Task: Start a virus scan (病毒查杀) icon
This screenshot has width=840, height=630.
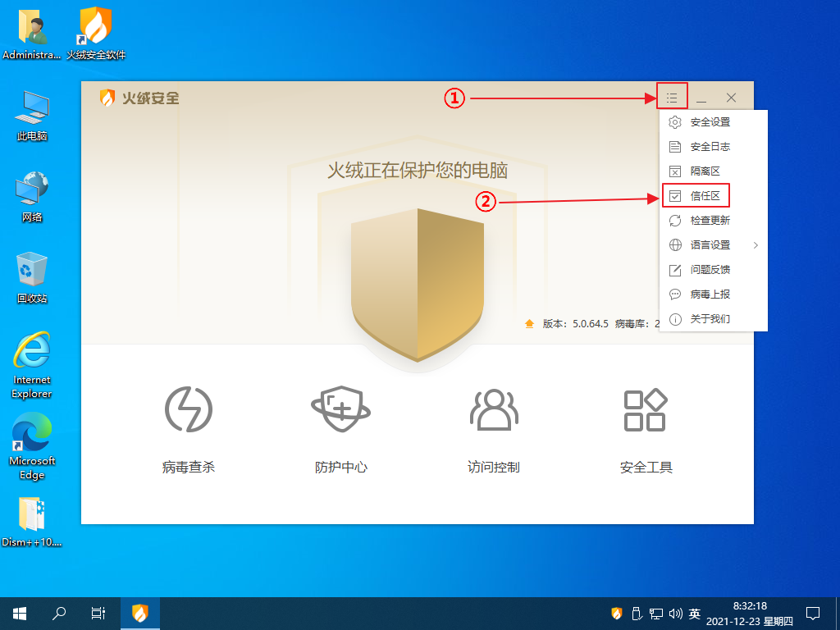Action: pyautogui.click(x=189, y=409)
